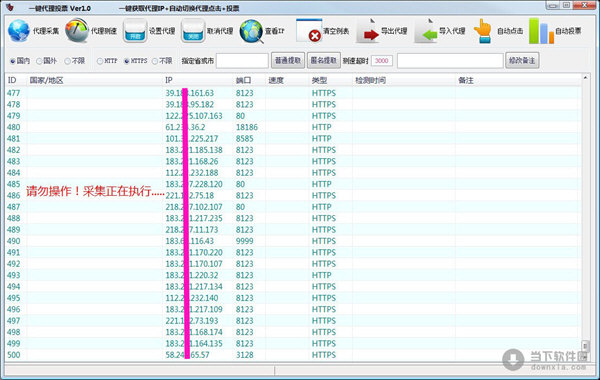Click the 设置代理 (开启) icon
The image size is (600, 380).
click(x=135, y=31)
